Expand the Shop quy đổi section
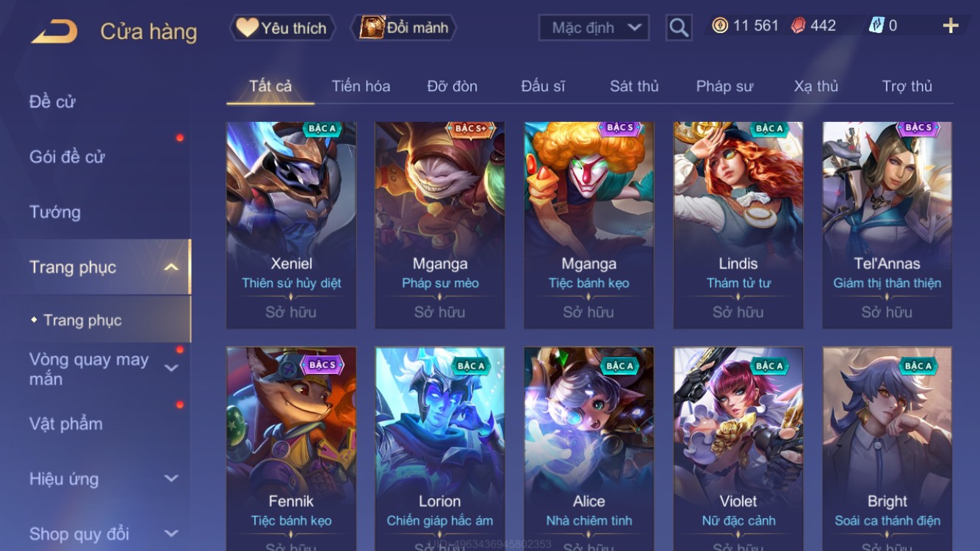 tap(170, 534)
